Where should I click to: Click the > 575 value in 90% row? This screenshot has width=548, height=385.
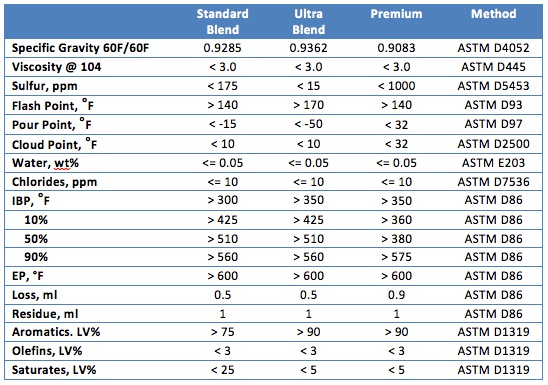(x=396, y=257)
